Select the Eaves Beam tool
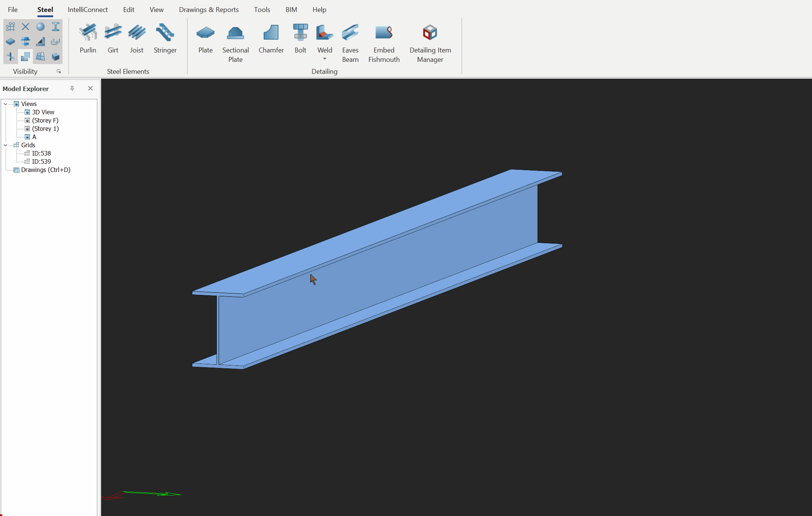The image size is (812, 516). 350,33
